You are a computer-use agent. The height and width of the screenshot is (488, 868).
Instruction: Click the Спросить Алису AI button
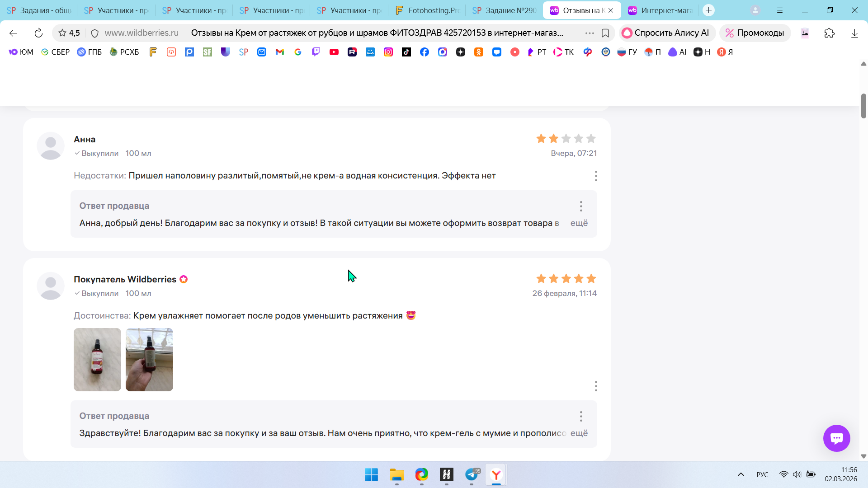tap(666, 33)
